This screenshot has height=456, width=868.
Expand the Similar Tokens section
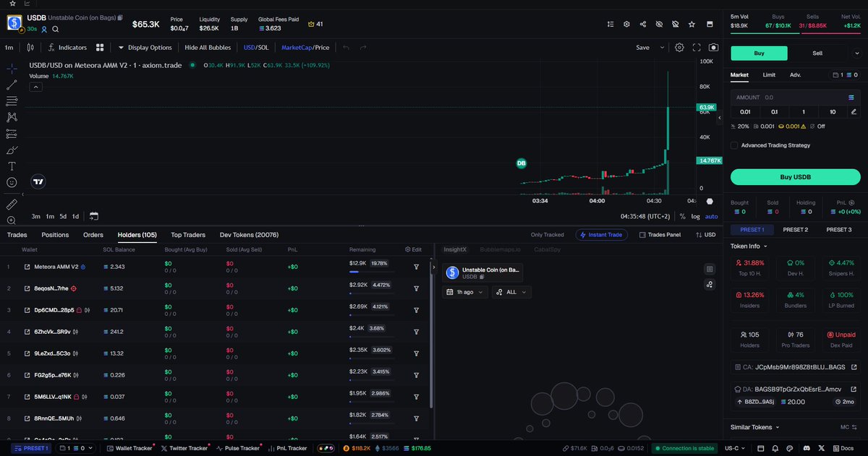click(x=755, y=427)
